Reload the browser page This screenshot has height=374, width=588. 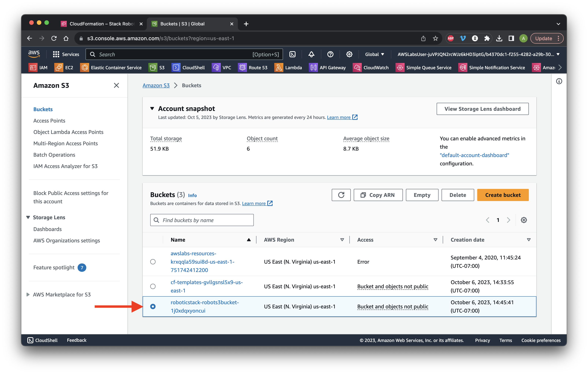point(54,38)
